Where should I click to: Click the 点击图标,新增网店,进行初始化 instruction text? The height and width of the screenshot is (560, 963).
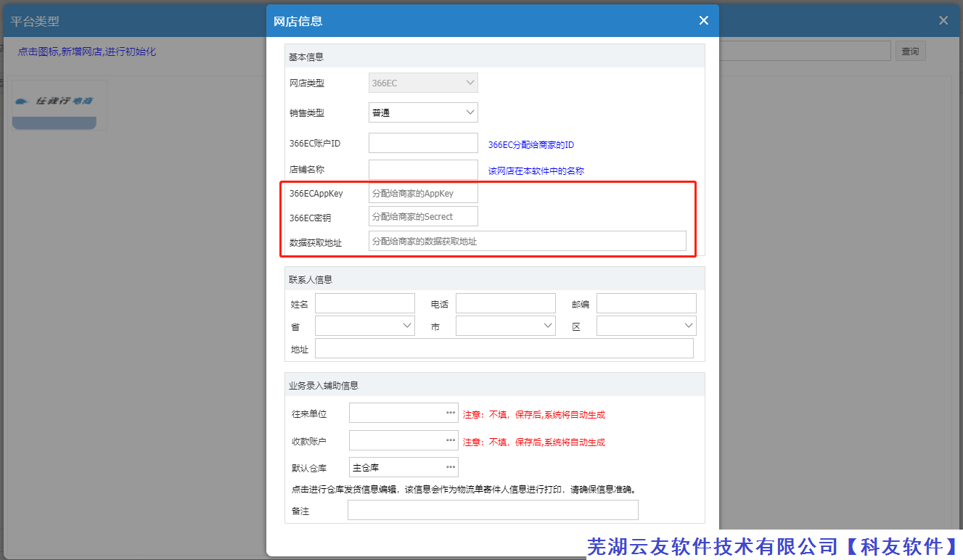(x=87, y=52)
